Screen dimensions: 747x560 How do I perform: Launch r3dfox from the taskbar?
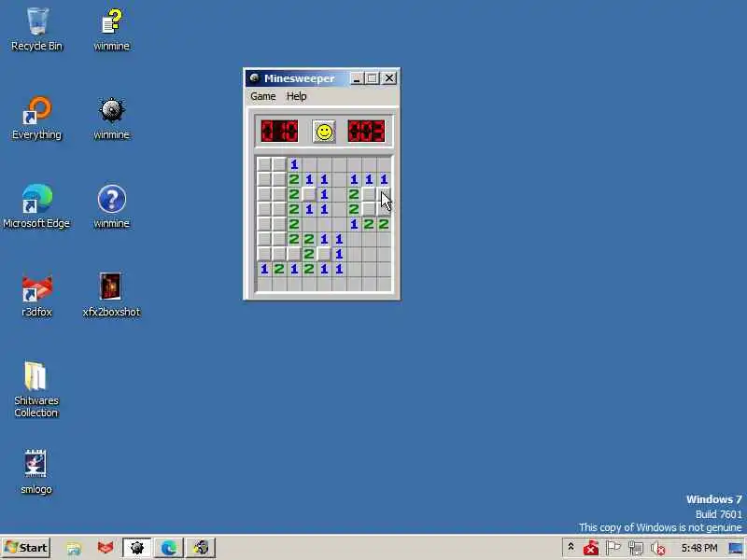tap(106, 548)
